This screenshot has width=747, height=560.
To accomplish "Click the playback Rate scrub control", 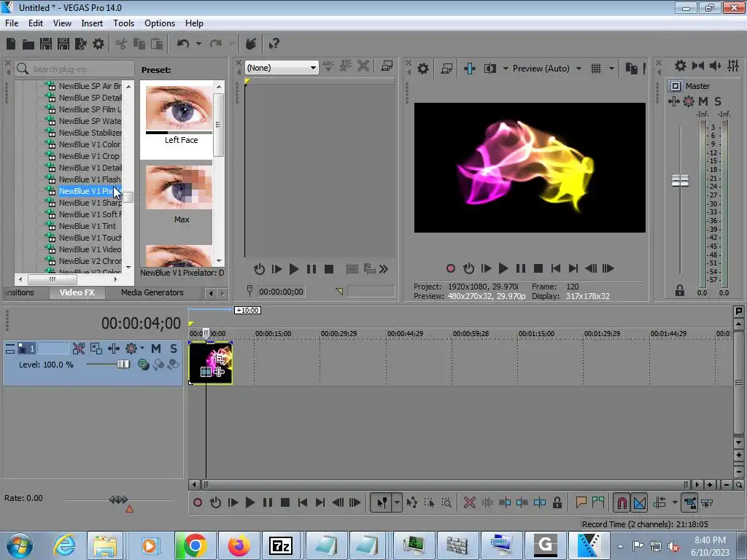I will (118, 499).
